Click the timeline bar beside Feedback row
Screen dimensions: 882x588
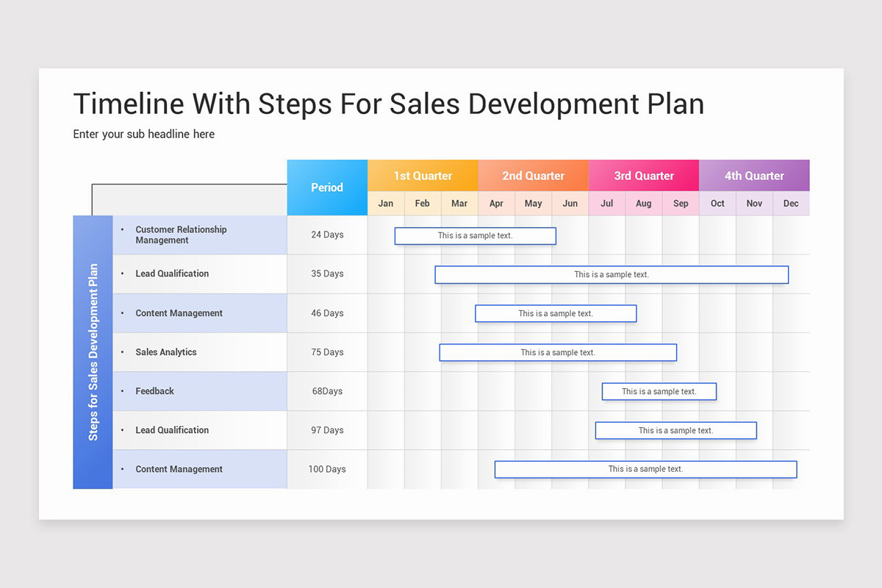pyautogui.click(x=659, y=391)
